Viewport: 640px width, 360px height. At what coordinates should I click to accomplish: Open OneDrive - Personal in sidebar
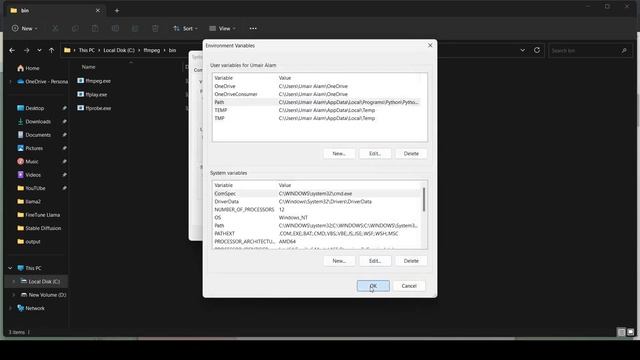click(x=43, y=82)
